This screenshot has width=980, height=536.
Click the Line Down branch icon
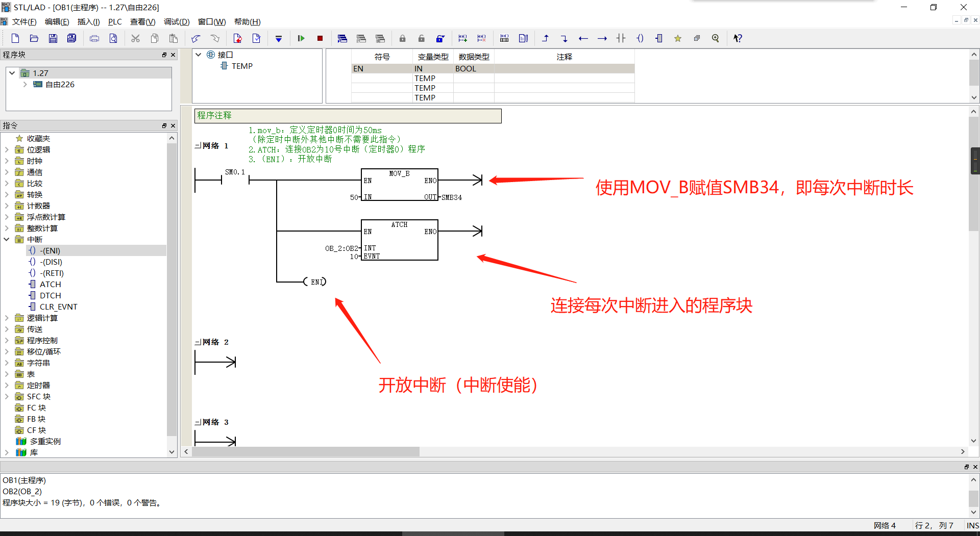[564, 38]
